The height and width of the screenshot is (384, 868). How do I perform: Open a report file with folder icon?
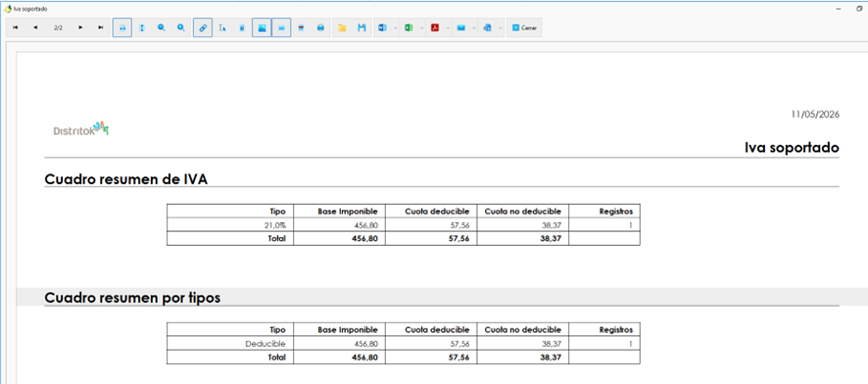(x=342, y=27)
